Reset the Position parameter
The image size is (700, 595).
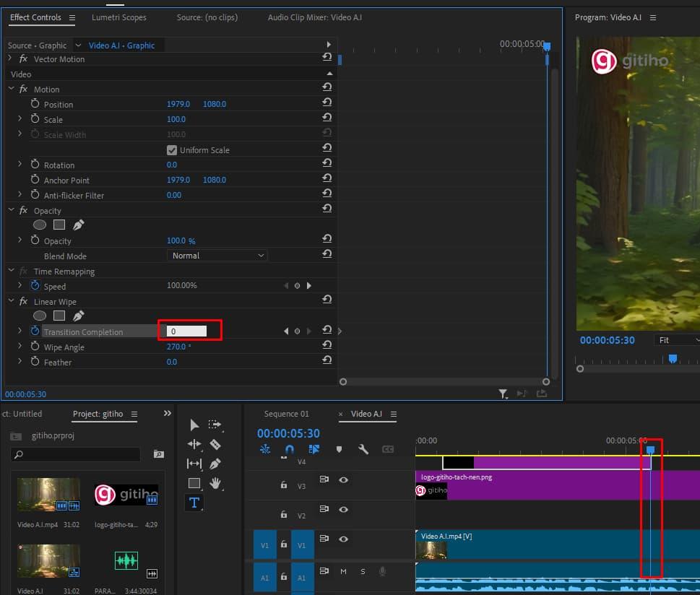(x=327, y=104)
